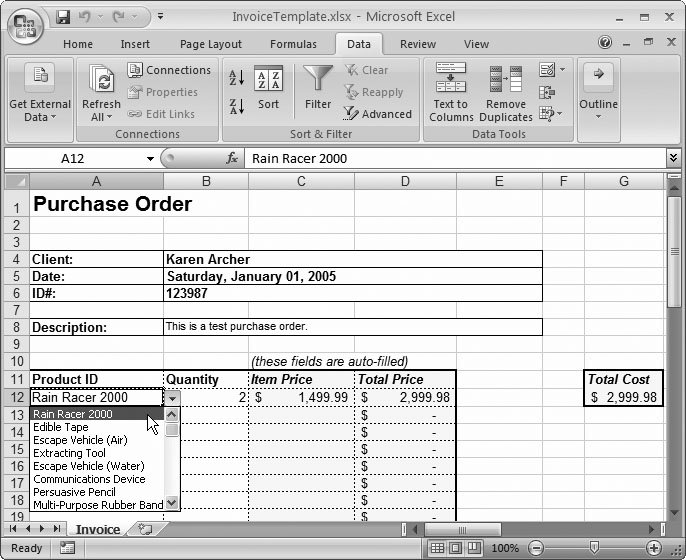The width and height of the screenshot is (686, 560).
Task: Select Edible Tape from the list
Action: coord(61,427)
